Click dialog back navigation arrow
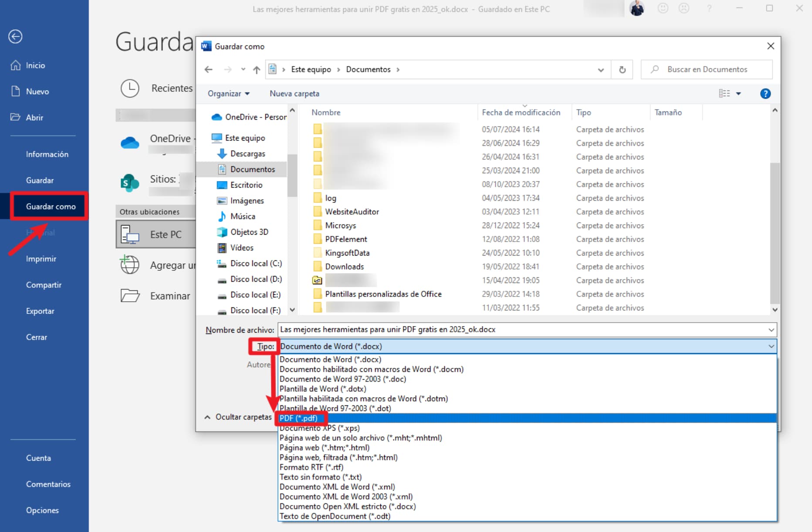This screenshot has height=532, width=812. pyautogui.click(x=209, y=70)
